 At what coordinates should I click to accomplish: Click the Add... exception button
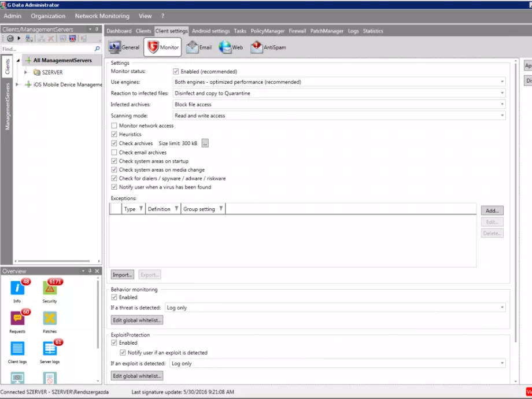tap(492, 210)
